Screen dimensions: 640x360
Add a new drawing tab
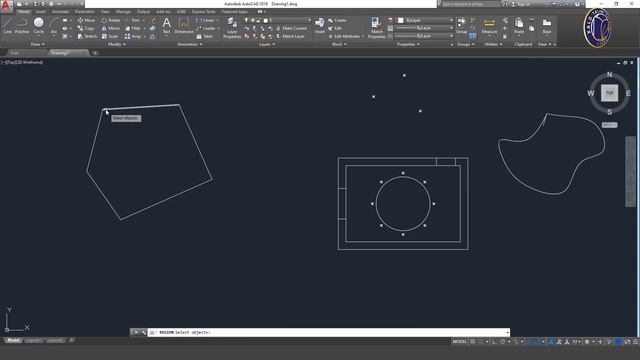tap(95, 53)
